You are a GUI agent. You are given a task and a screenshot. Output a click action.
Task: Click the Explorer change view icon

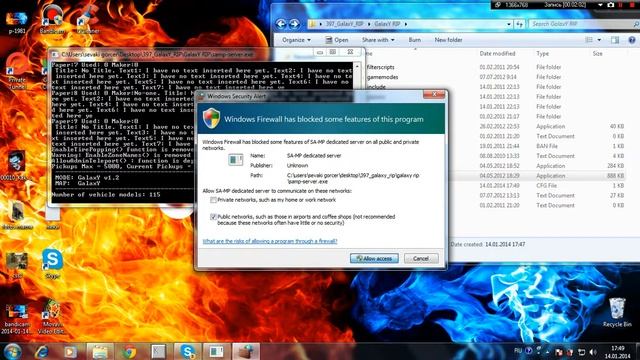589,40
